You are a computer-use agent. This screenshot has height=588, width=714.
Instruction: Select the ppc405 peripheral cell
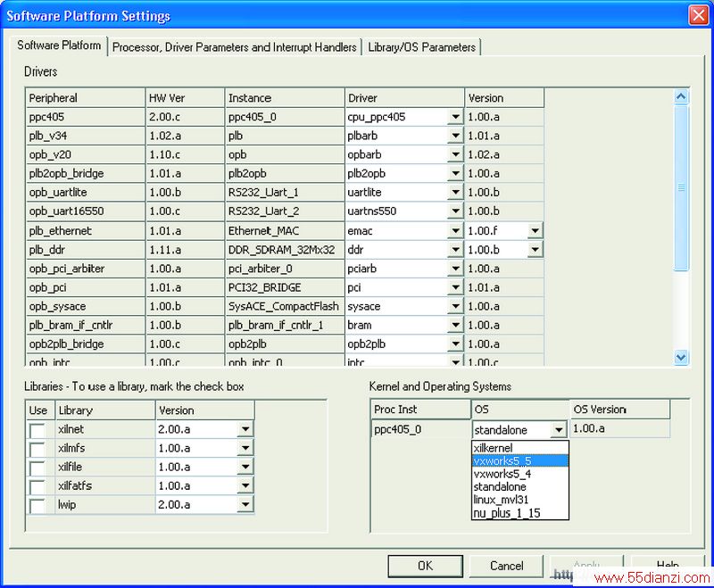click(85, 117)
